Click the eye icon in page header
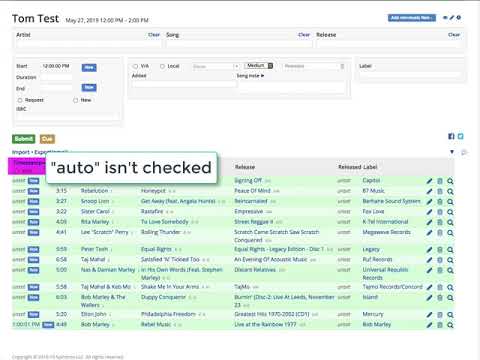The width and height of the screenshot is (480, 360). click(x=445, y=18)
